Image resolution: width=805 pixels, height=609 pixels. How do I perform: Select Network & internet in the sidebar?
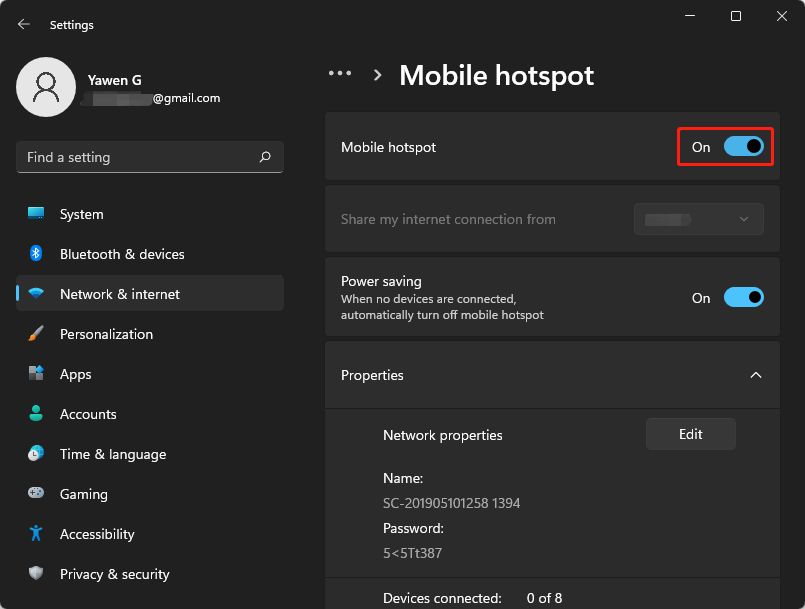click(120, 294)
